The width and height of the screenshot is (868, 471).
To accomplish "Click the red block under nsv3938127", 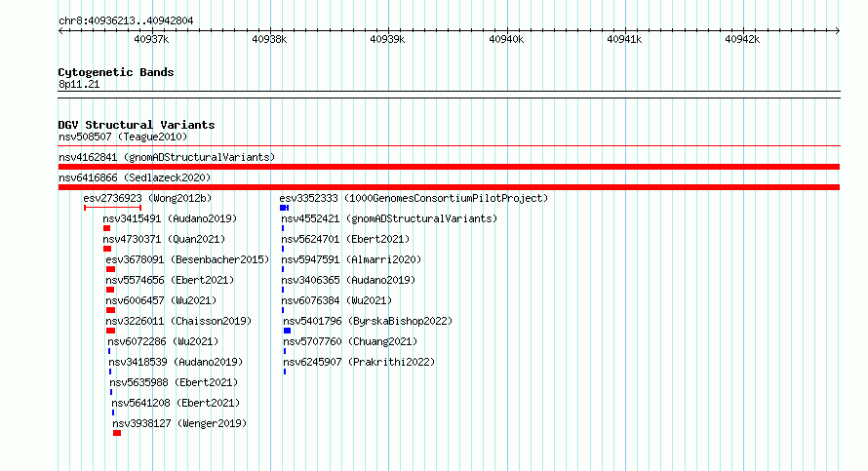I will coord(117,433).
